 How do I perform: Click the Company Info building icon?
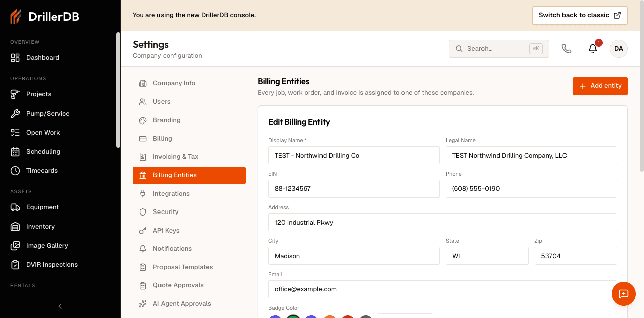point(143,83)
